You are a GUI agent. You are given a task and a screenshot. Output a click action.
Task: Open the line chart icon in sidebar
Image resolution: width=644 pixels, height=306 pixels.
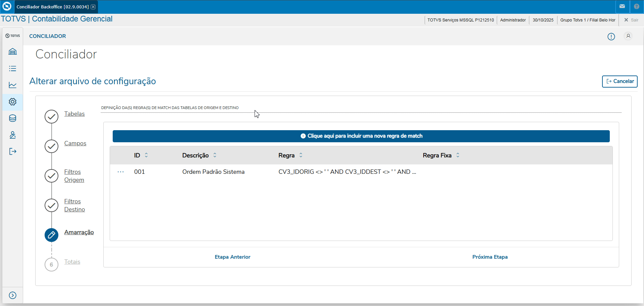[x=13, y=85]
